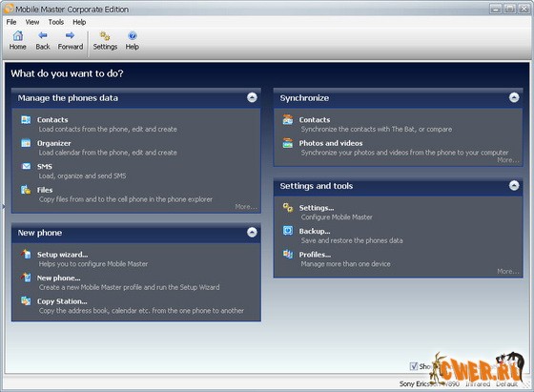
Task: Open the Organizer calendar icon
Action: point(26,143)
